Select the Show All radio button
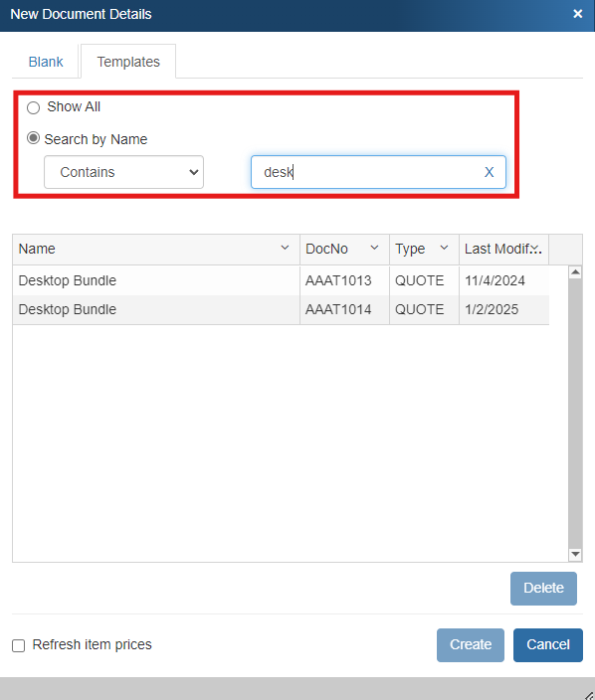595x700 pixels. coord(34,107)
